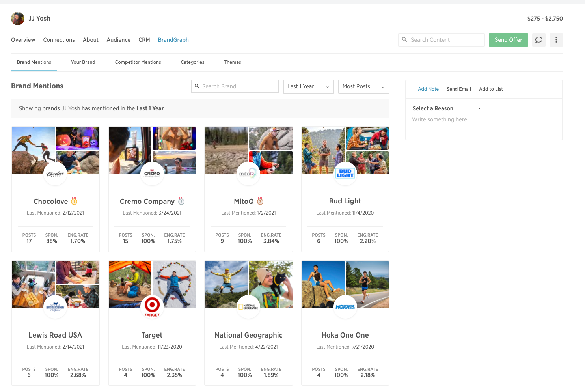Open MitoQ's man in orange hat photo
Image resolution: width=585 pixels, height=392 pixels.
(271, 138)
